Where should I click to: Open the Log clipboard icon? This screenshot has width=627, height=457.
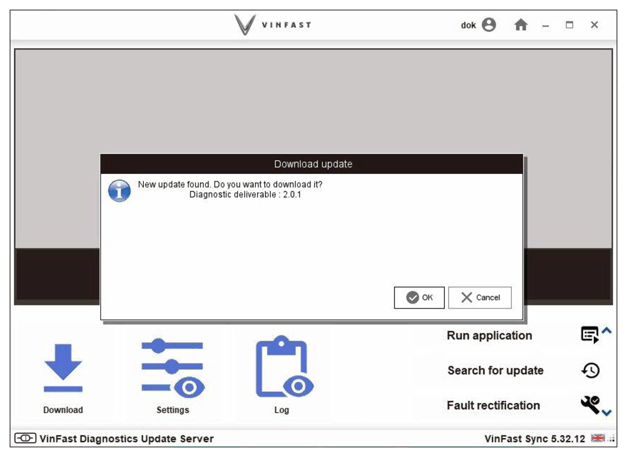(284, 366)
